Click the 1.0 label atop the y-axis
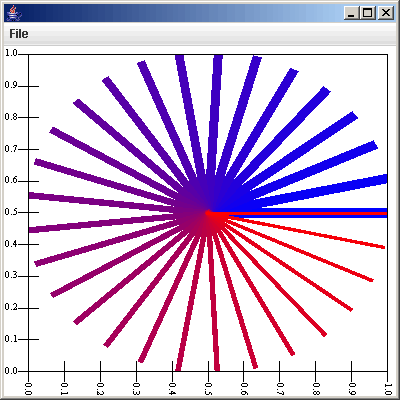The height and width of the screenshot is (400, 400). (11, 53)
